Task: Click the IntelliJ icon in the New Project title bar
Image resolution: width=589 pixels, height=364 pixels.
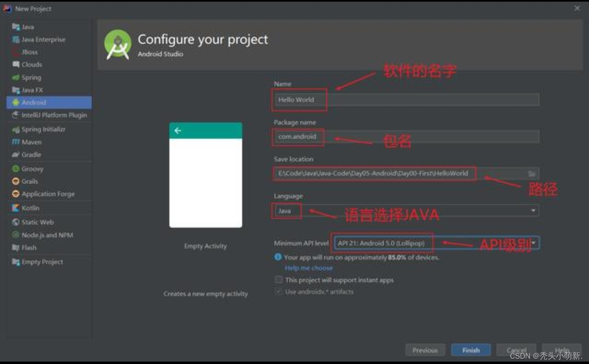Action: 7,9
